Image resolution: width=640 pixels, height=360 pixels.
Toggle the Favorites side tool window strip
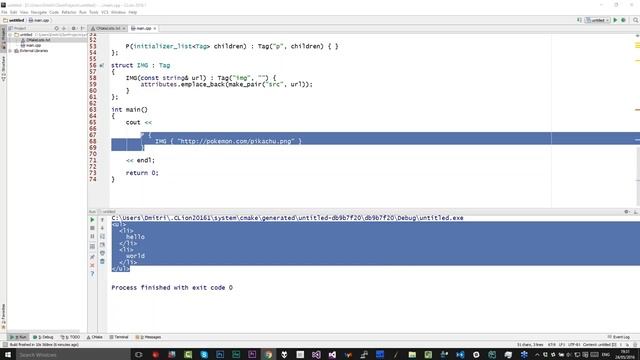click(3, 316)
